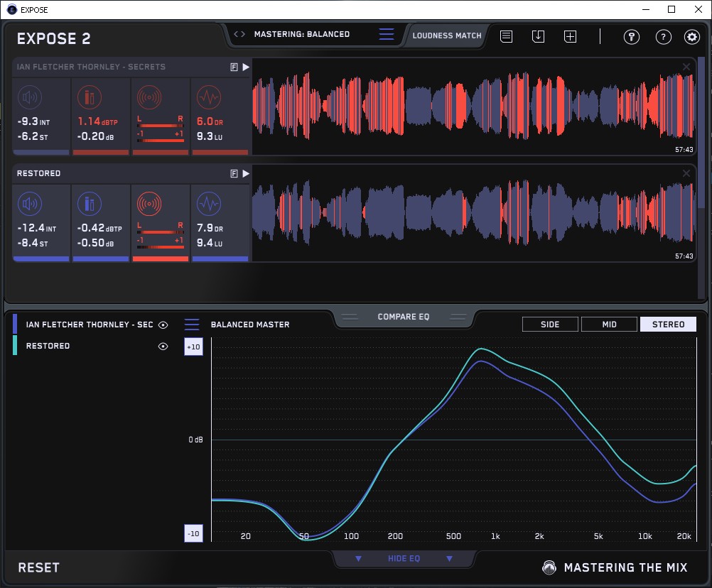Open the Balanced Master EQ target menu
712x588 pixels.
(x=192, y=325)
